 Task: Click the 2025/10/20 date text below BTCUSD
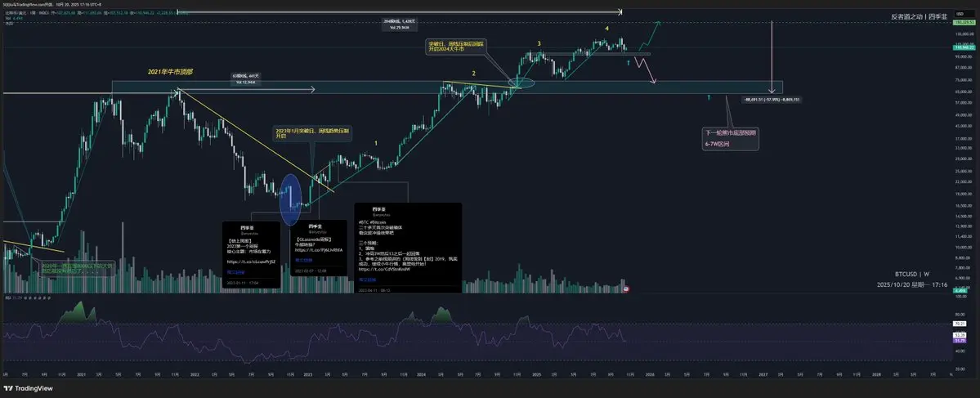[912, 285]
